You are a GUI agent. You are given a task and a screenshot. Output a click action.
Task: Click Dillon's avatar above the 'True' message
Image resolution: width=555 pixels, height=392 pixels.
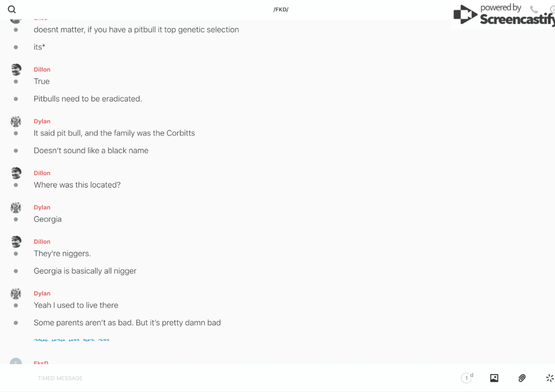16,69
